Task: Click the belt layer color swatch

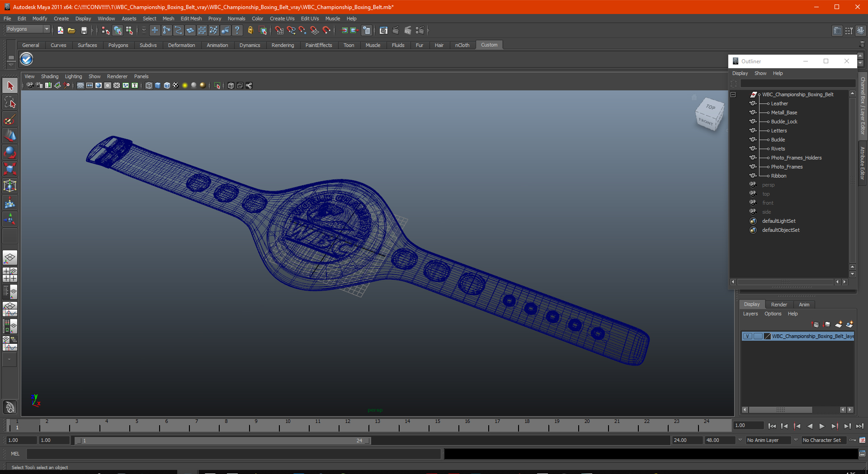Action: 767,336
